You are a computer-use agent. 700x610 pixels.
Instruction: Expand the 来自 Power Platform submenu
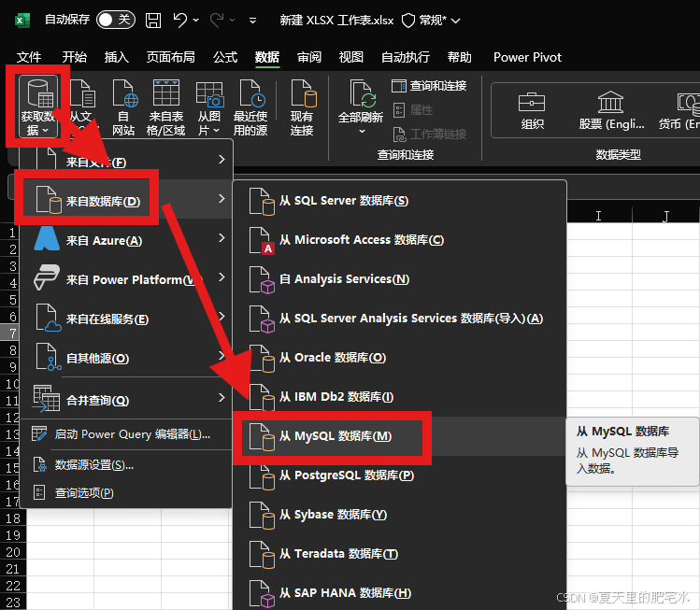pos(128,277)
